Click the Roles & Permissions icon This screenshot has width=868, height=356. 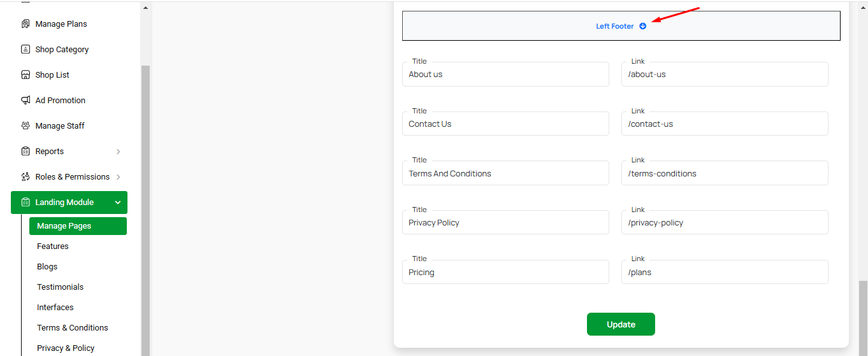(x=25, y=177)
